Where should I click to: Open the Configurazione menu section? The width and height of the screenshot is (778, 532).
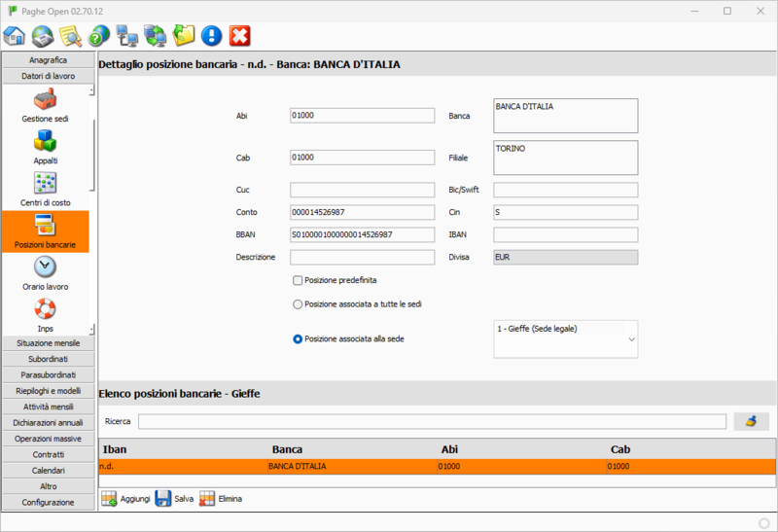click(48, 502)
